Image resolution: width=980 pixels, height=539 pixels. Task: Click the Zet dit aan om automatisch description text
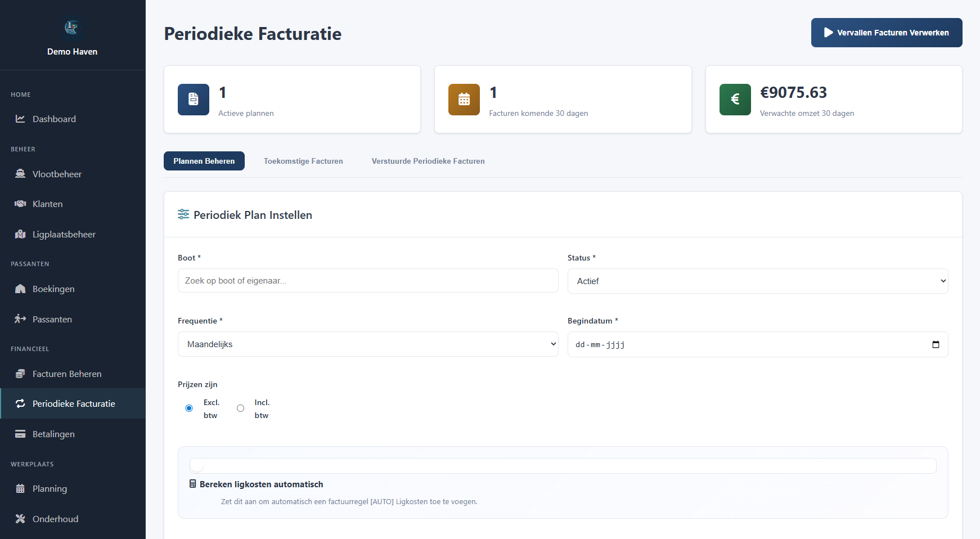click(349, 501)
